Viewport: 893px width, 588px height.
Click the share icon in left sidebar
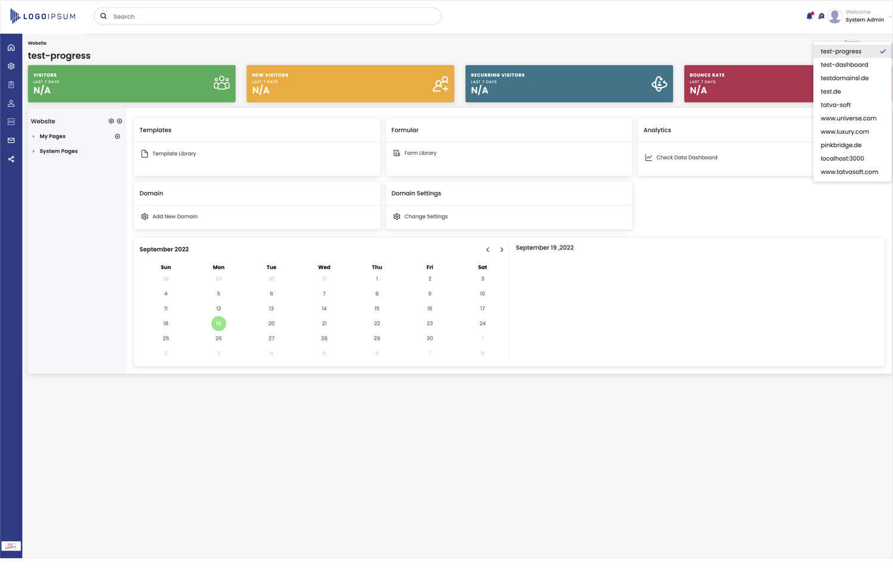11,159
